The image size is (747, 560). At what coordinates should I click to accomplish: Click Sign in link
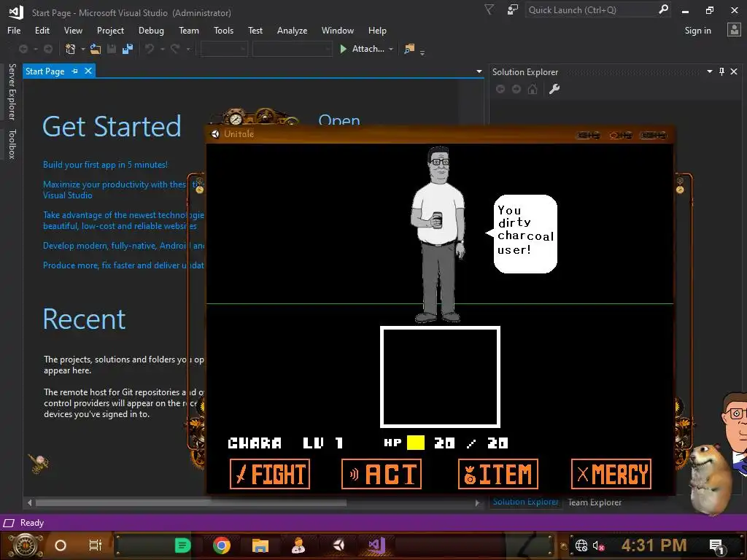(x=697, y=31)
